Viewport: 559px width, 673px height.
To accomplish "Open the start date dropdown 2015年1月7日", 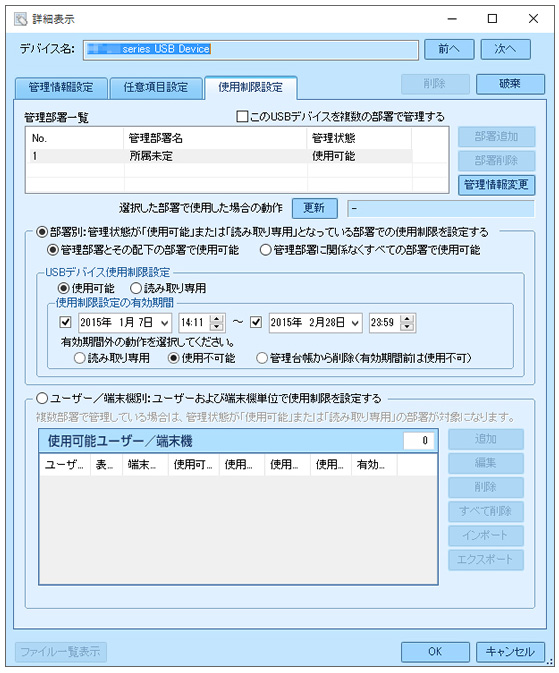I will click(164, 323).
